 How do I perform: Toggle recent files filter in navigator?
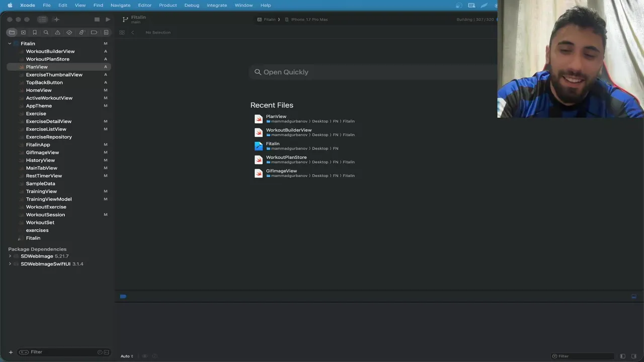pos(100,352)
